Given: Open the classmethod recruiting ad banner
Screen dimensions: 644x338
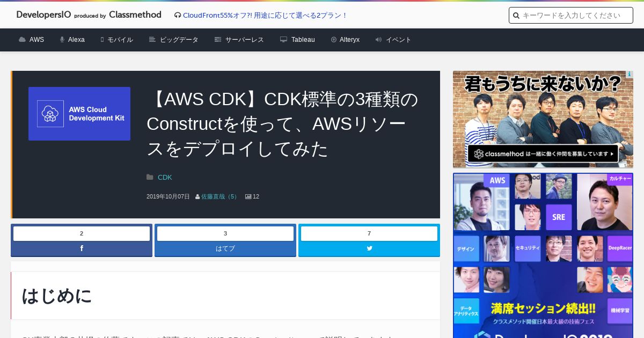Looking at the screenshot, I should 543,119.
